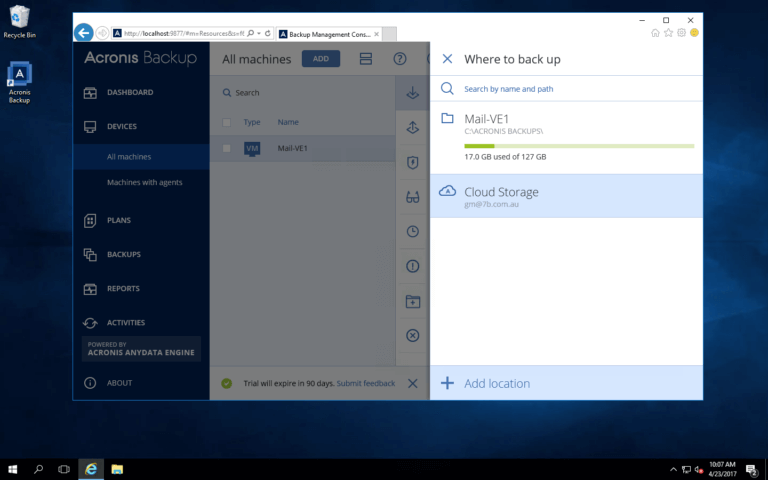Click the plus icon beside Add location
Screen dimensions: 768x480
click(447, 383)
